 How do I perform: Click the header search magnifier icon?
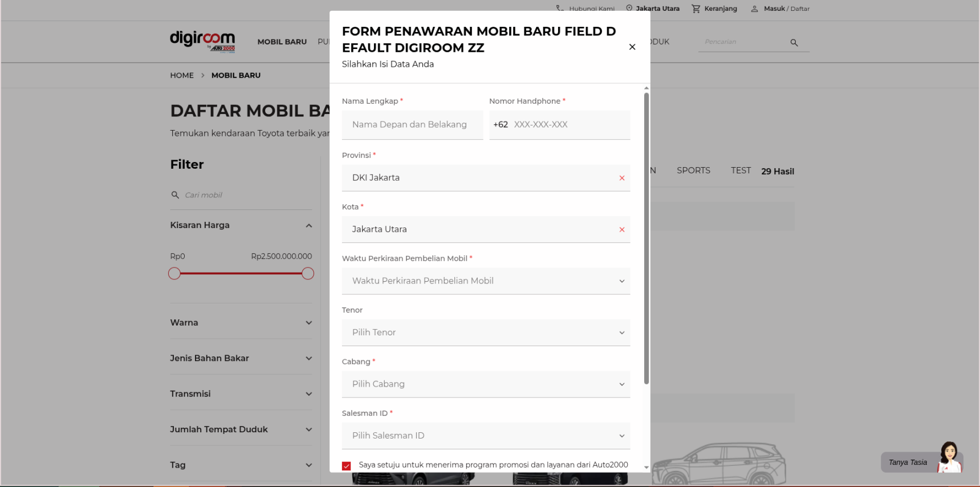[x=794, y=43]
